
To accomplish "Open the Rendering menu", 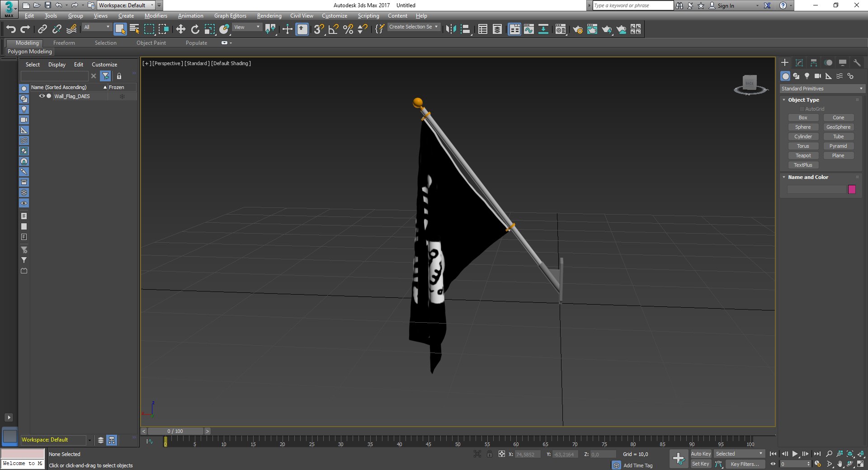I will 269,16.
